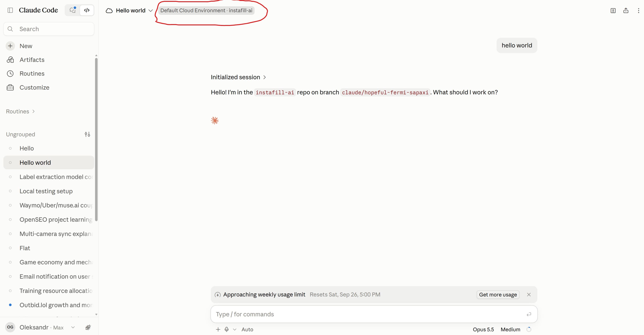Open the Hello session
This screenshot has width=644, height=335.
pos(49,148)
